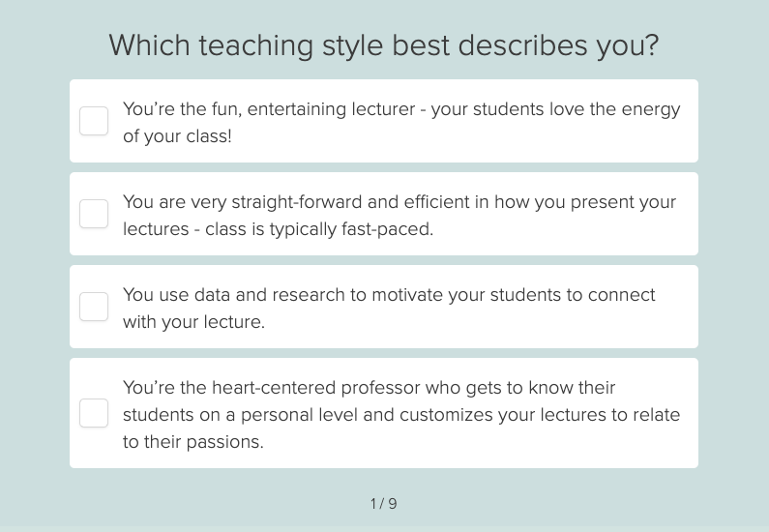Click the text 'of your class!'
Screen dimensions: 769x532
(x=177, y=135)
